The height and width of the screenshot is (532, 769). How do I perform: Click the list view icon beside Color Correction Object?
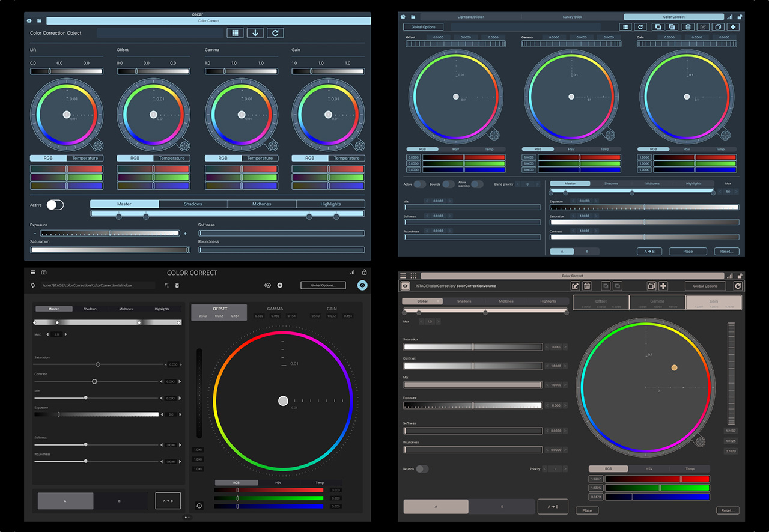pos(235,32)
